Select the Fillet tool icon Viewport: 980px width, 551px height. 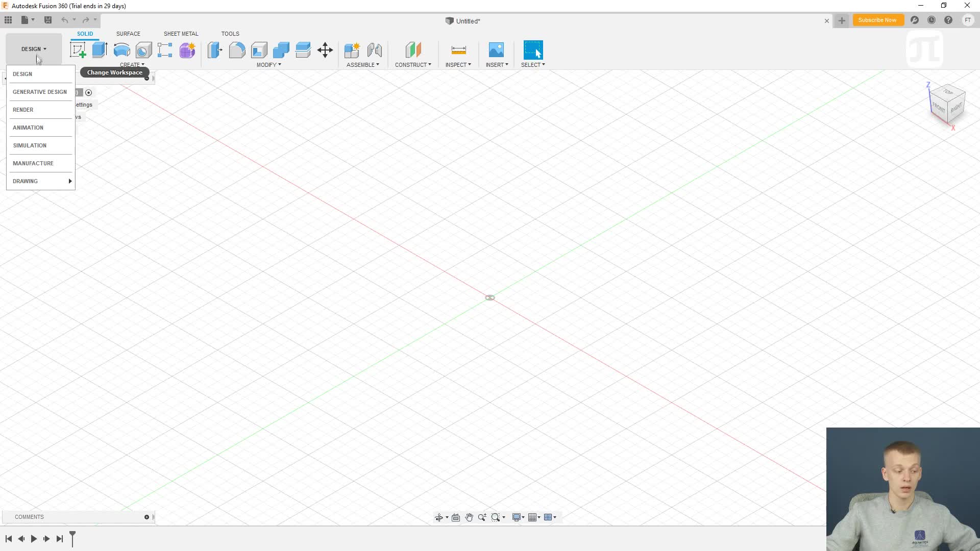tap(237, 50)
